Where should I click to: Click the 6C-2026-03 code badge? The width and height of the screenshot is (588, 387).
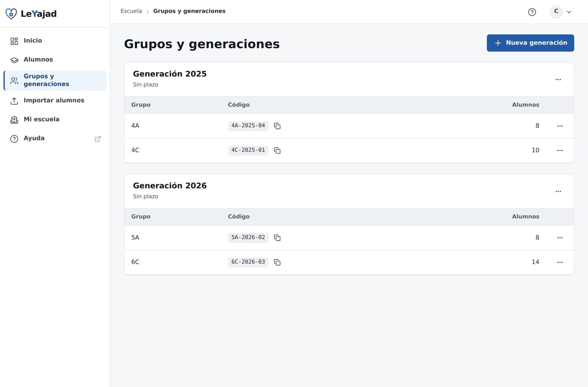click(248, 262)
